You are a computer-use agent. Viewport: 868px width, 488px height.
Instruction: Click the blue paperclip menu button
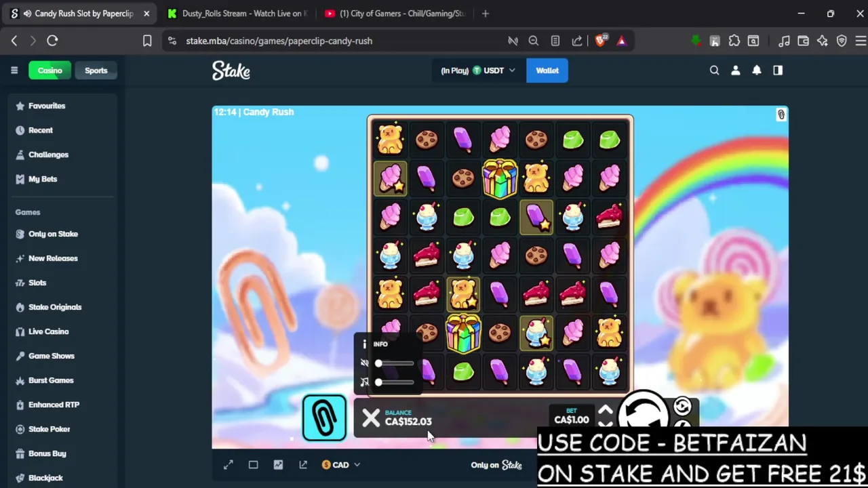click(x=324, y=418)
